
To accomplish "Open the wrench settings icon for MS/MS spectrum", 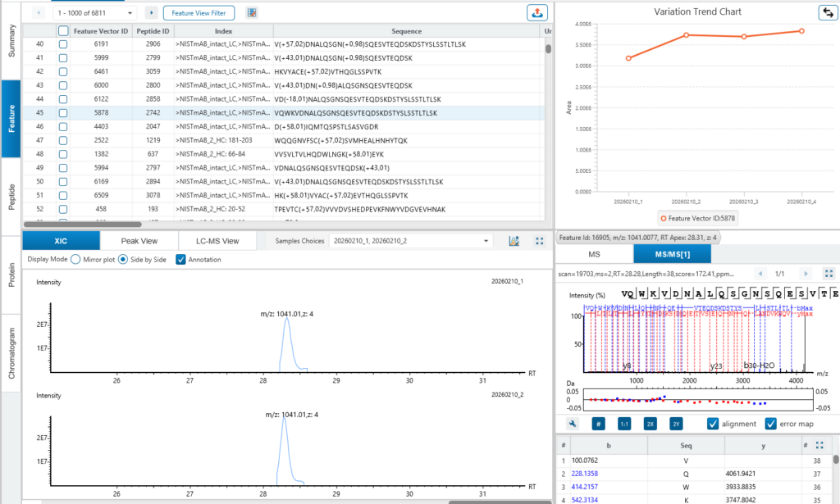I will (573, 424).
